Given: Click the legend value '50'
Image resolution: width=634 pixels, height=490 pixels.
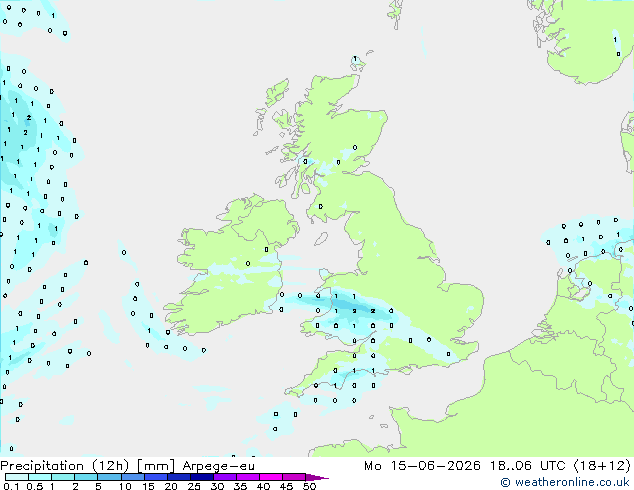Looking at the screenshot, I should tap(309, 486).
